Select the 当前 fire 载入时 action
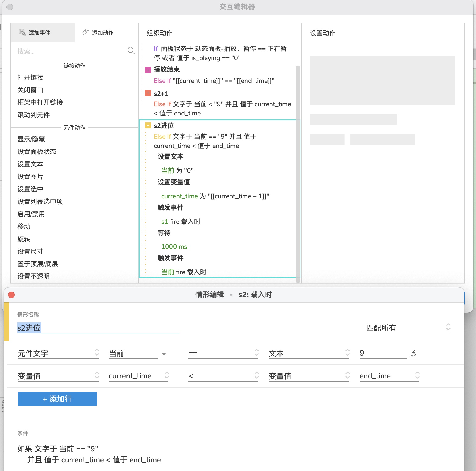The image size is (476, 471). [184, 272]
